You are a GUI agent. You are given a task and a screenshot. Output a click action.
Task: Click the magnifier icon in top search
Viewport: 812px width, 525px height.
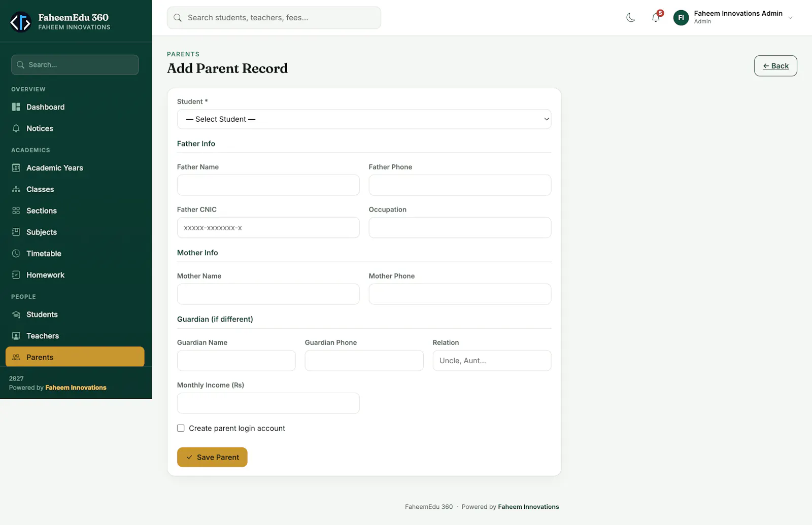[178, 18]
